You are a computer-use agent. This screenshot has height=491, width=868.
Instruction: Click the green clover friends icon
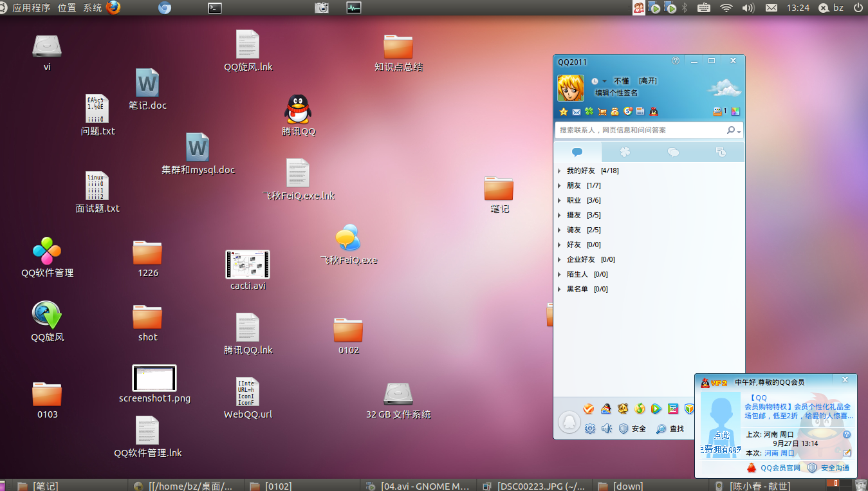[x=589, y=111]
